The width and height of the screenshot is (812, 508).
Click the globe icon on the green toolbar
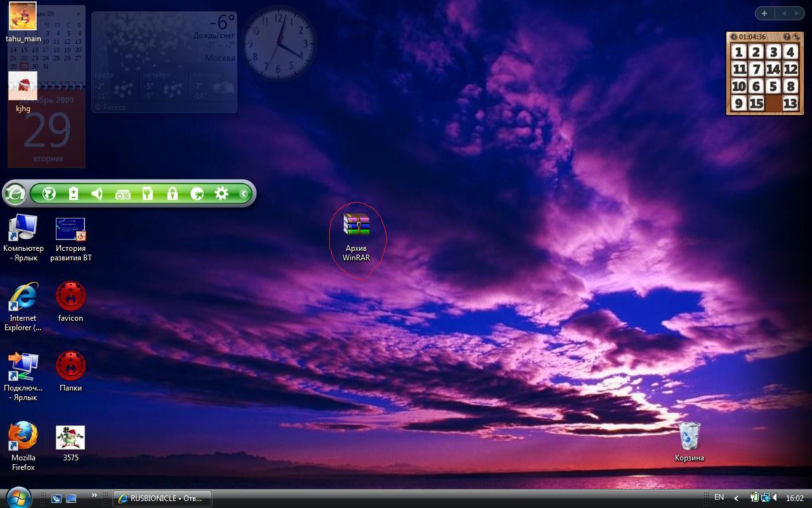(x=49, y=194)
